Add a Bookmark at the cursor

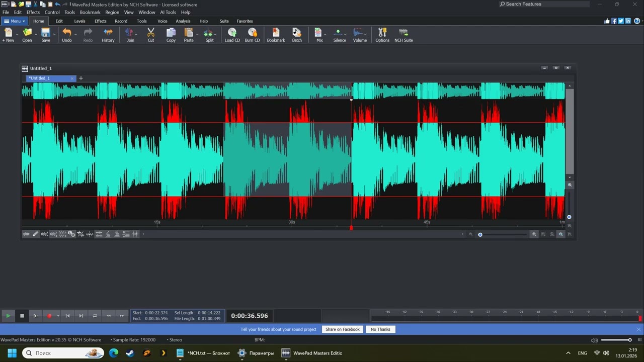tap(276, 35)
